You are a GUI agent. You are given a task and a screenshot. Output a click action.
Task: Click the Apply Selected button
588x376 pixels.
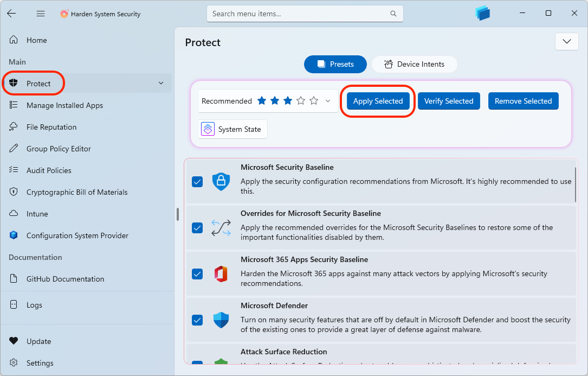click(x=378, y=101)
